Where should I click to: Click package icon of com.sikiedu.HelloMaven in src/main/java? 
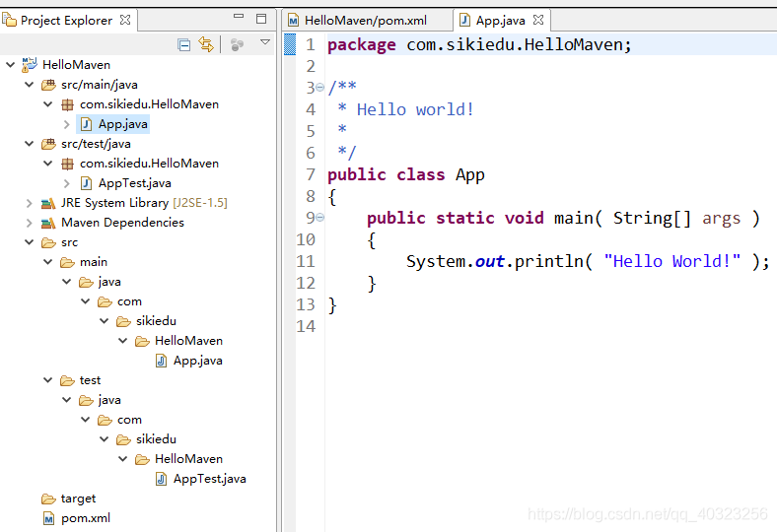point(67,104)
